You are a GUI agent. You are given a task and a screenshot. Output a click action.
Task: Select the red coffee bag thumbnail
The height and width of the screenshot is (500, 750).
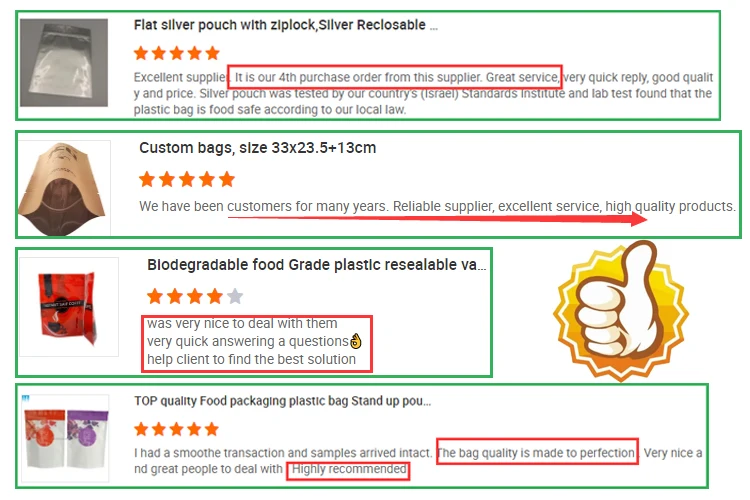(69, 307)
